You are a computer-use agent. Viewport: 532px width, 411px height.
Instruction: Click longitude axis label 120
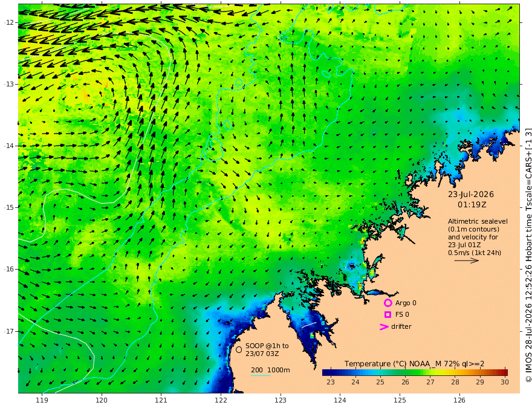point(102,400)
